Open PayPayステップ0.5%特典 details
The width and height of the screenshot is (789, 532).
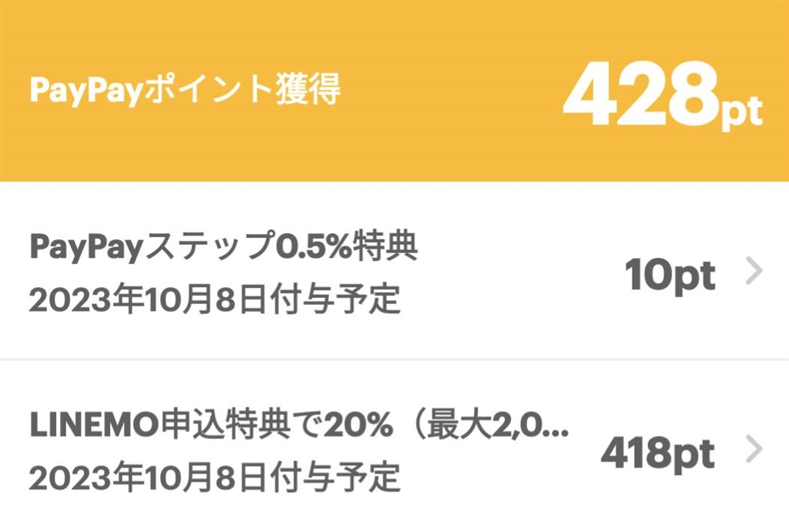(223, 248)
